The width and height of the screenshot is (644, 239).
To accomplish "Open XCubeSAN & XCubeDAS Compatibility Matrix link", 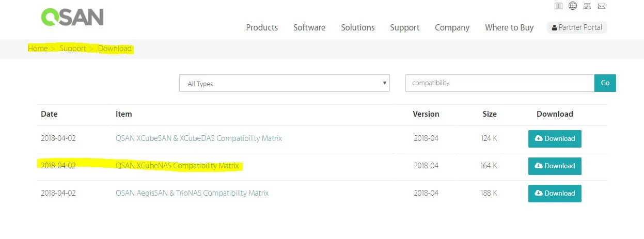I will coord(199,138).
